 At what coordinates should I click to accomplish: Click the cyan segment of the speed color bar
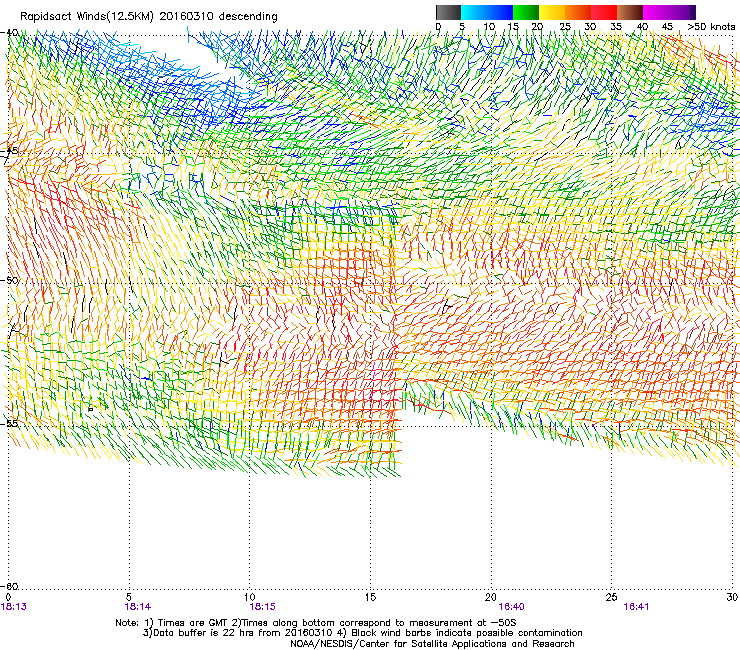pos(474,12)
